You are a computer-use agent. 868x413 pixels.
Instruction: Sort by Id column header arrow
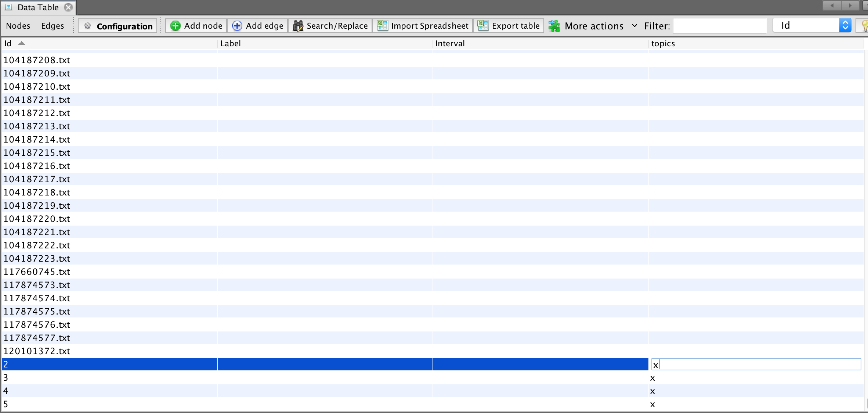coord(22,43)
